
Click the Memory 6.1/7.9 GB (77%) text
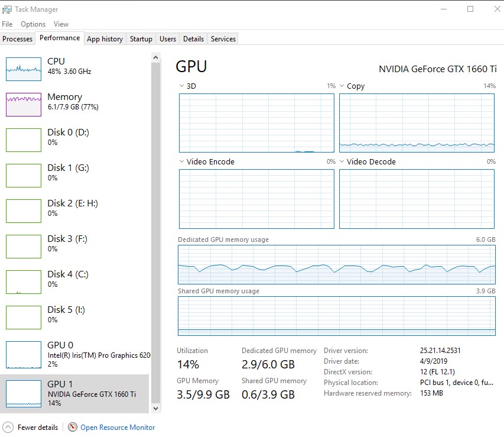coord(73,107)
